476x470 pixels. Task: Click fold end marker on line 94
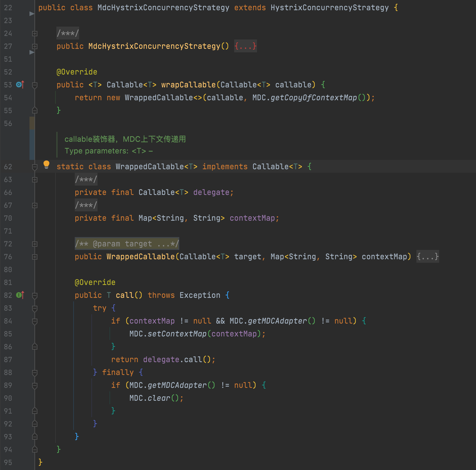(35, 450)
